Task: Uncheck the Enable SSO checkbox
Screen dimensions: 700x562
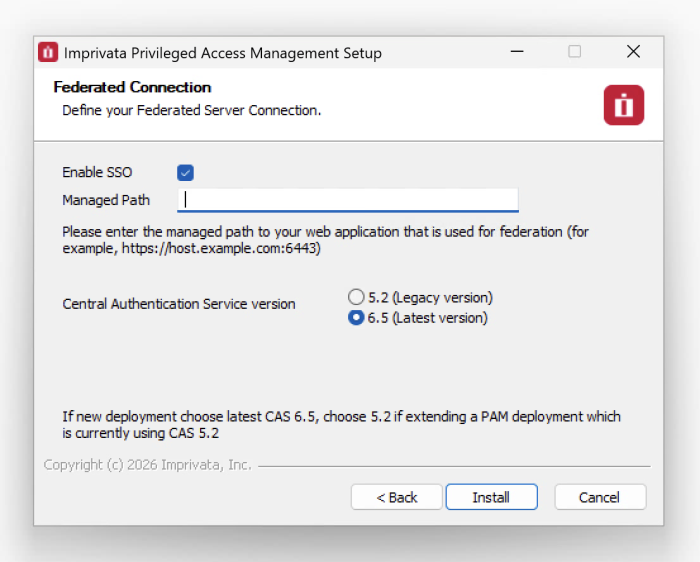Action: point(185,173)
